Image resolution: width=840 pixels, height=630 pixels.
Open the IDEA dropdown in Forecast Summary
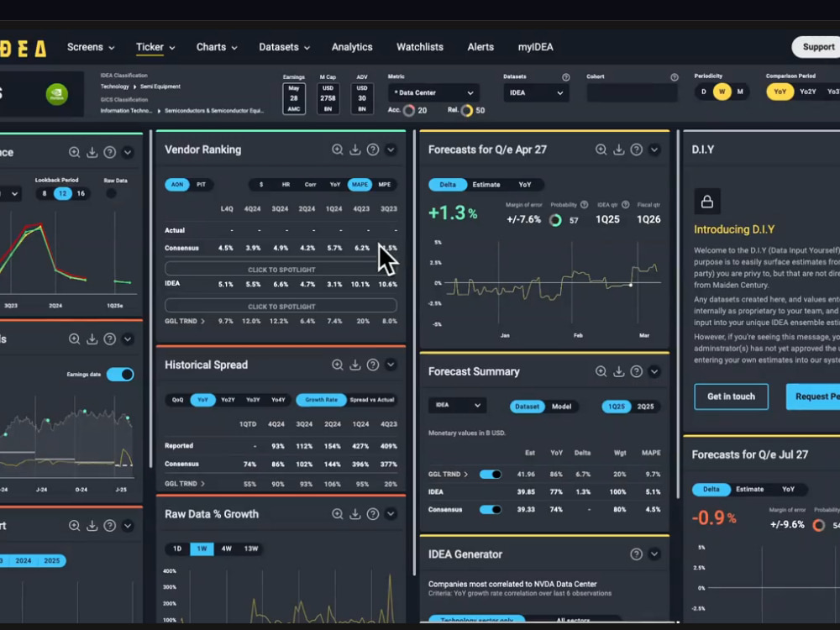pos(458,405)
